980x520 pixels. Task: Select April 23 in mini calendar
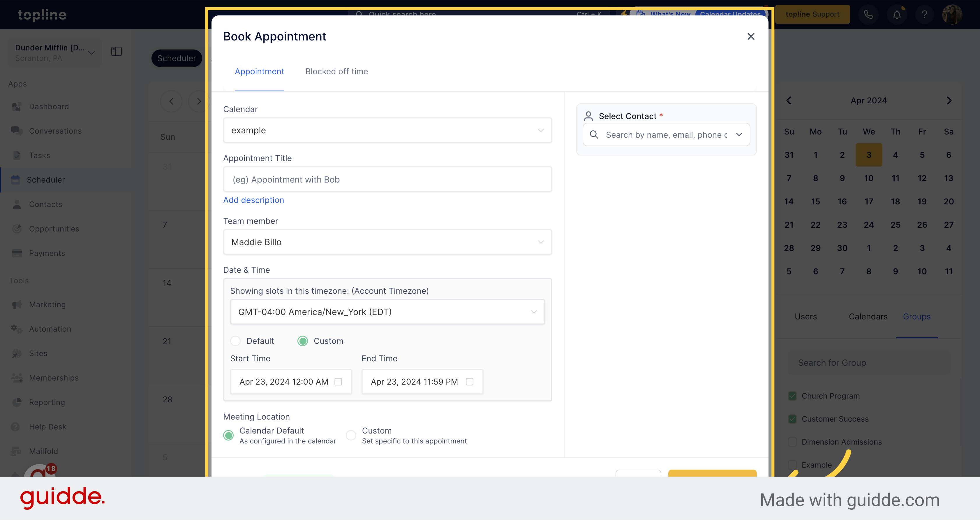tap(842, 225)
